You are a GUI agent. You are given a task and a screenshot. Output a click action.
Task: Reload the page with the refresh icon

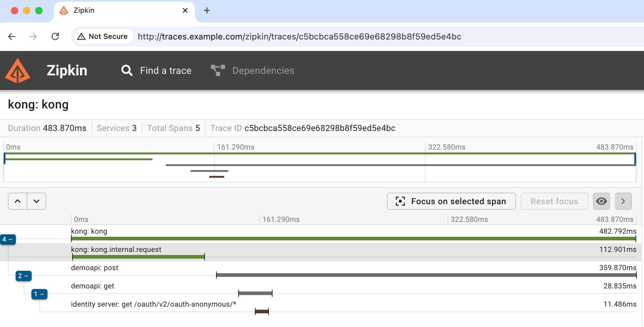pos(55,36)
